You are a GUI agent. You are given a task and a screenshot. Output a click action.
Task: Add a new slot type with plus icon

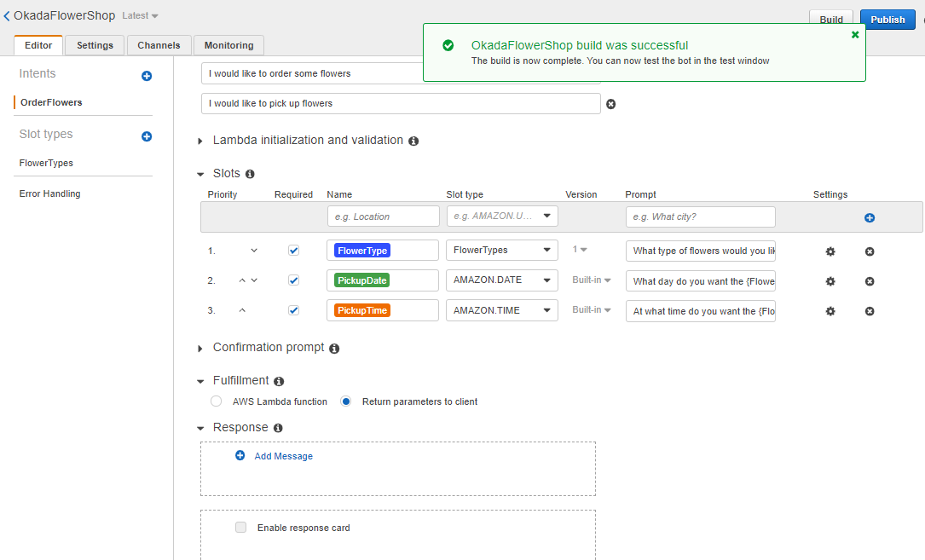point(147,137)
